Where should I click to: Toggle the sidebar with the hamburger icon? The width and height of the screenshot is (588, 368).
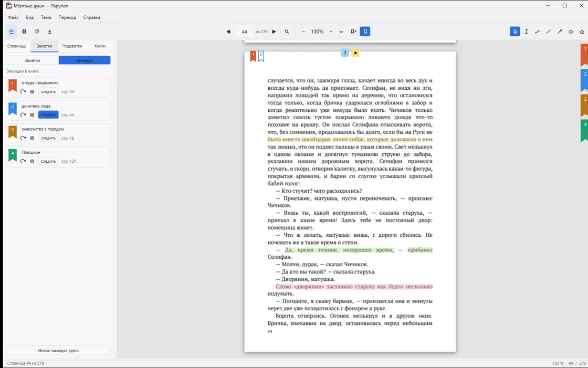pyautogui.click(x=11, y=32)
